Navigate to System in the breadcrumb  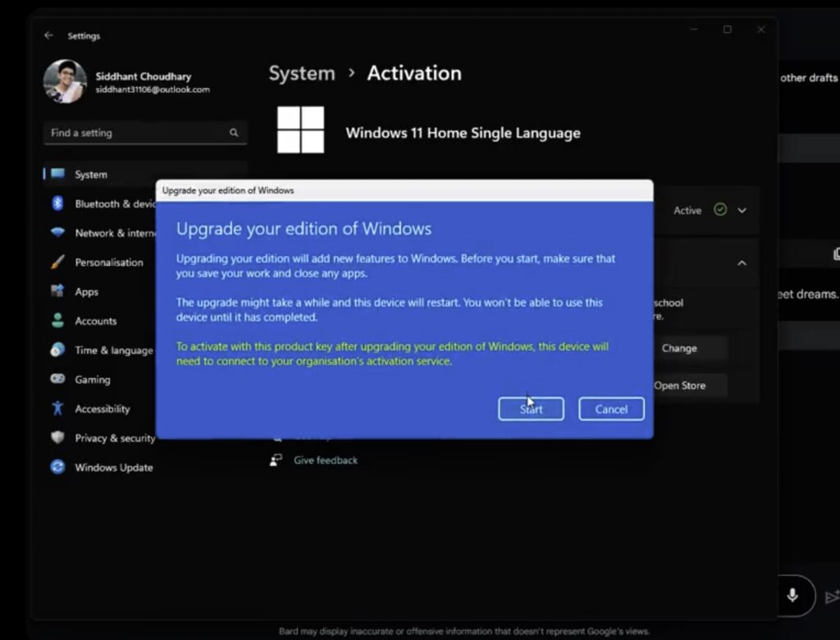pos(302,73)
